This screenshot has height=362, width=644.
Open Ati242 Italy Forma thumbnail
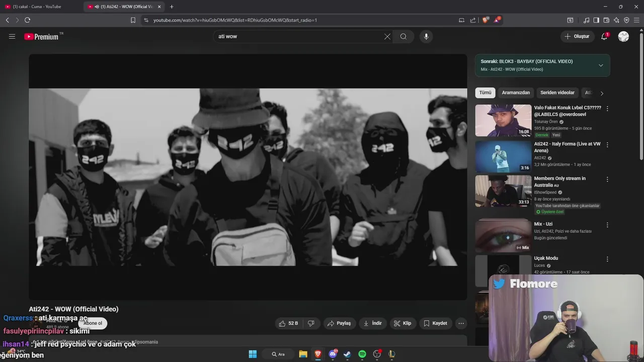503,156
